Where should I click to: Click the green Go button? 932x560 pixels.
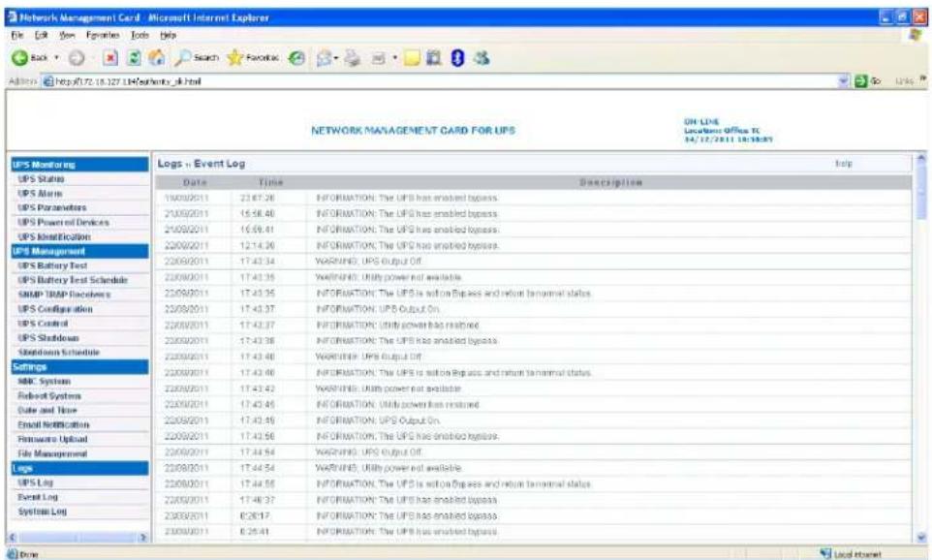click(x=867, y=80)
